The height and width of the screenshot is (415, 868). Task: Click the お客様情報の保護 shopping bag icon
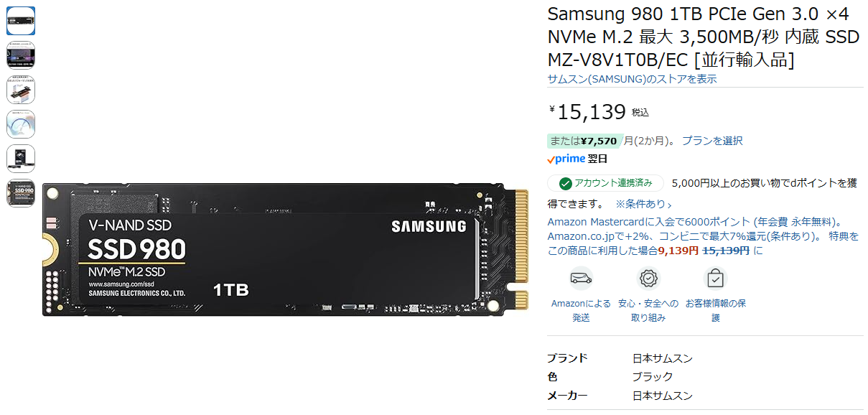click(715, 278)
